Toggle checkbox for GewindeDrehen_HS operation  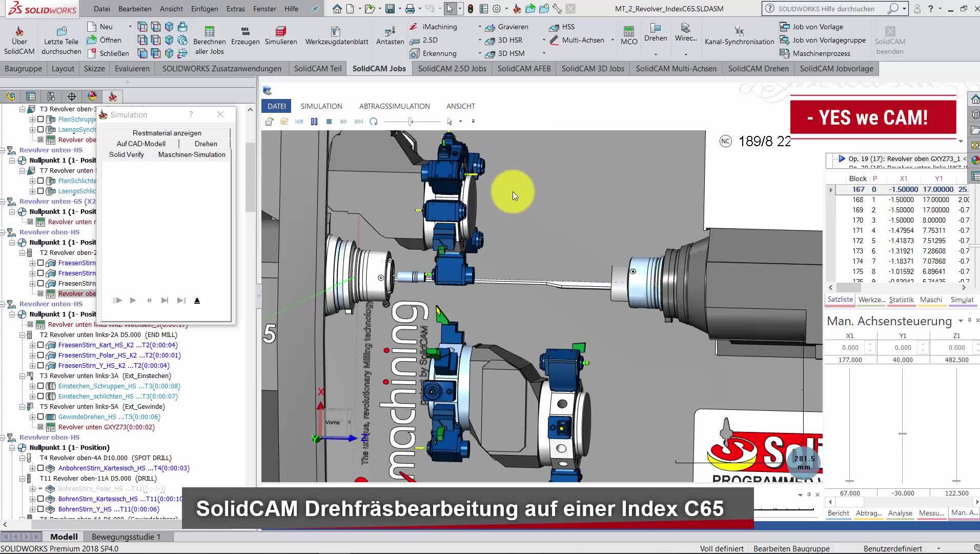tap(40, 417)
